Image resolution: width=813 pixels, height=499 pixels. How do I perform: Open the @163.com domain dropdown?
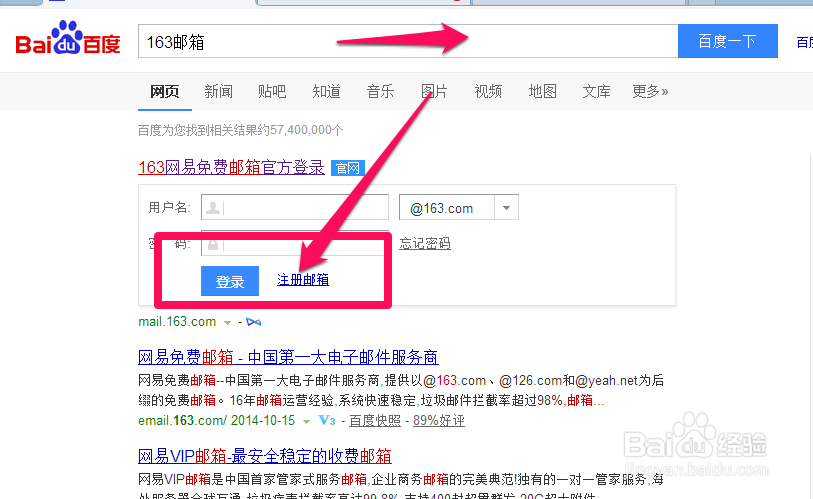[458, 207]
